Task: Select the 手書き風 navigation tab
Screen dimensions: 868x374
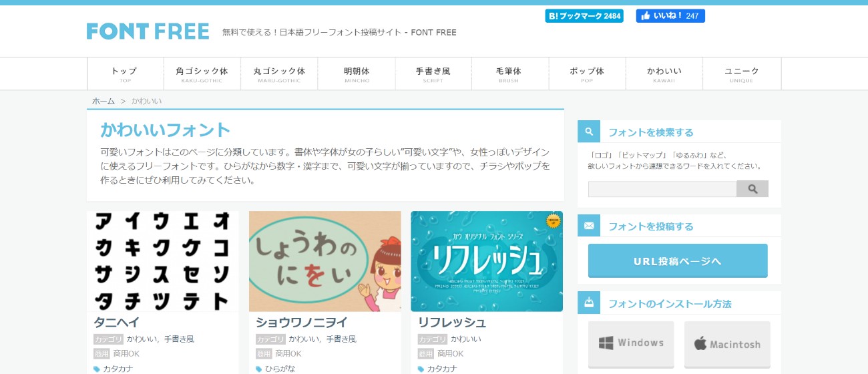Action: pos(433,73)
